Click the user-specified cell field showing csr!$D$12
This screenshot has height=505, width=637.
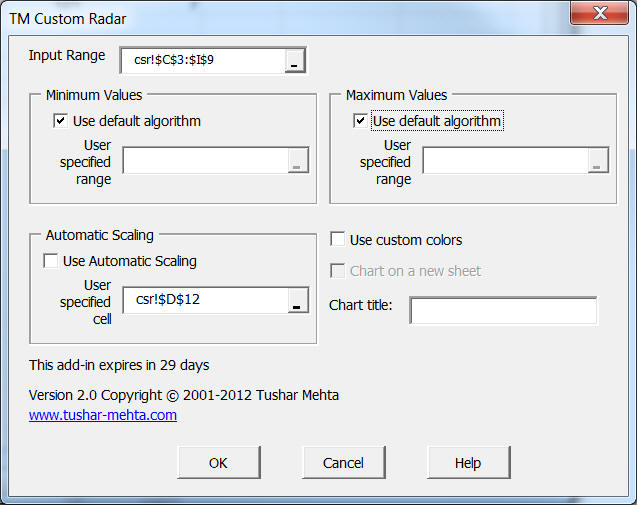point(205,301)
